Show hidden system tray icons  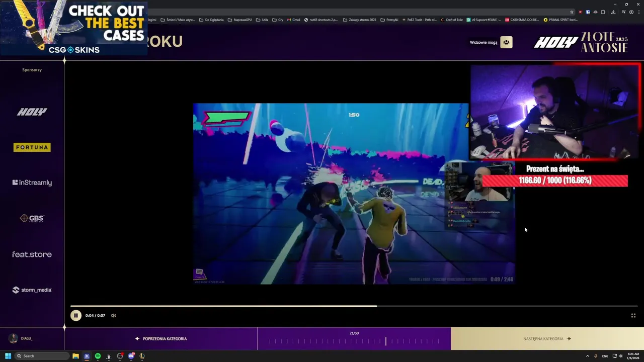[x=587, y=356]
